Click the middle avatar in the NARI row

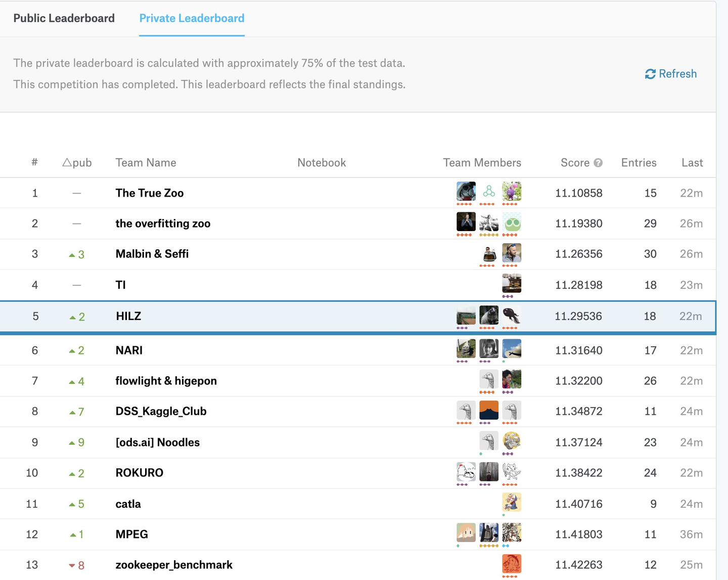pyautogui.click(x=488, y=348)
